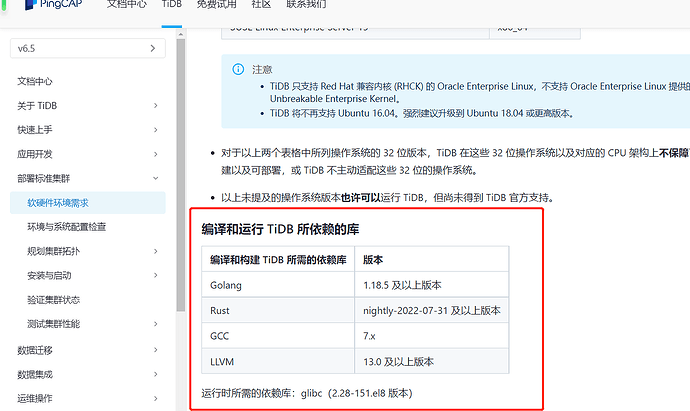Select the TiDB top navigation tab
Screen dimensions: 690x411
click(172, 4)
